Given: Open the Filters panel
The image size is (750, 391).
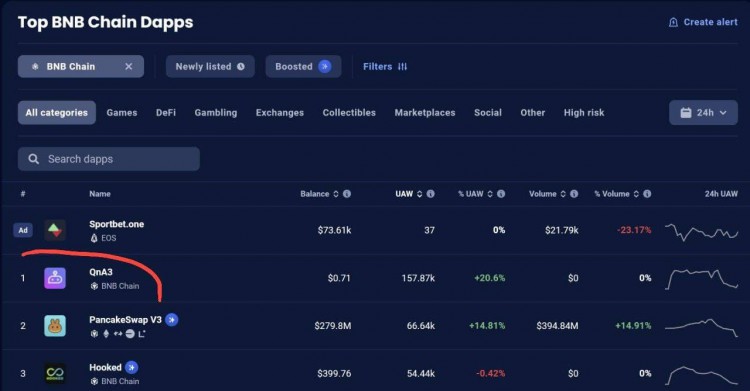Looking at the screenshot, I should coord(385,67).
